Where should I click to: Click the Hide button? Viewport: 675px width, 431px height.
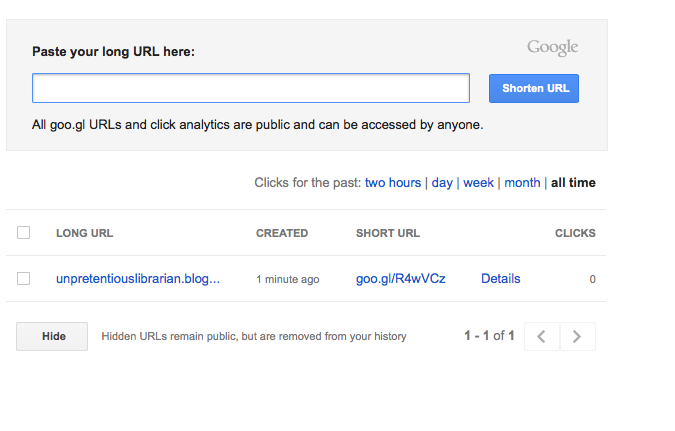tap(52, 336)
